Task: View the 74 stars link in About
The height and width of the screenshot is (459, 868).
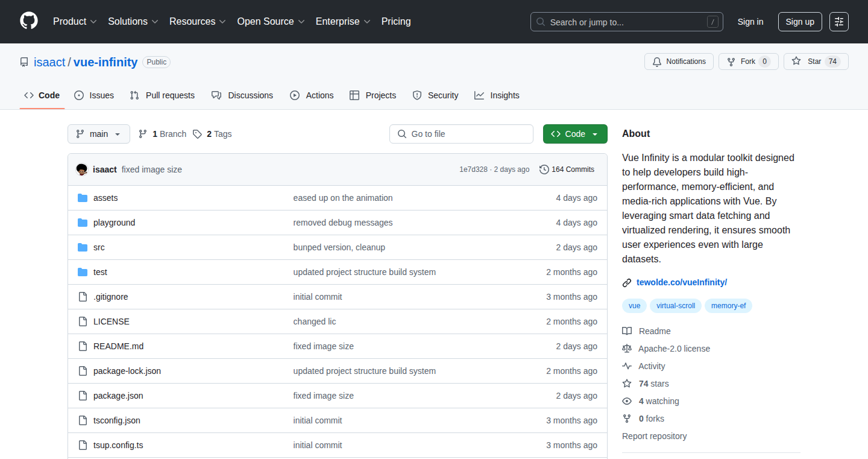Action: (653, 384)
